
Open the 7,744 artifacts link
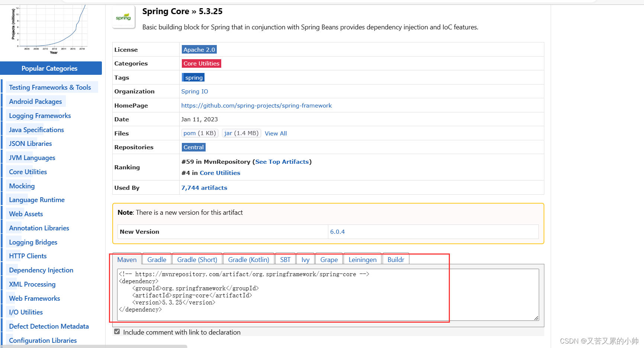204,188
